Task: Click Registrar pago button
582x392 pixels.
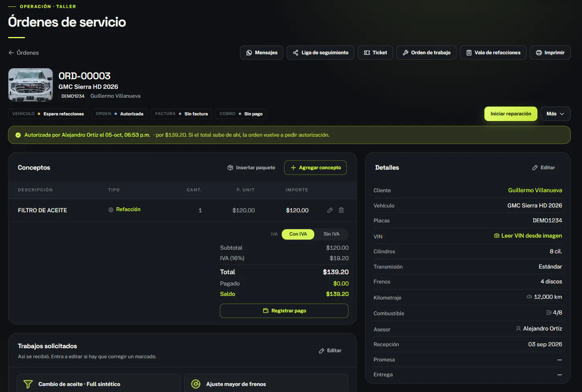Action: (284, 311)
